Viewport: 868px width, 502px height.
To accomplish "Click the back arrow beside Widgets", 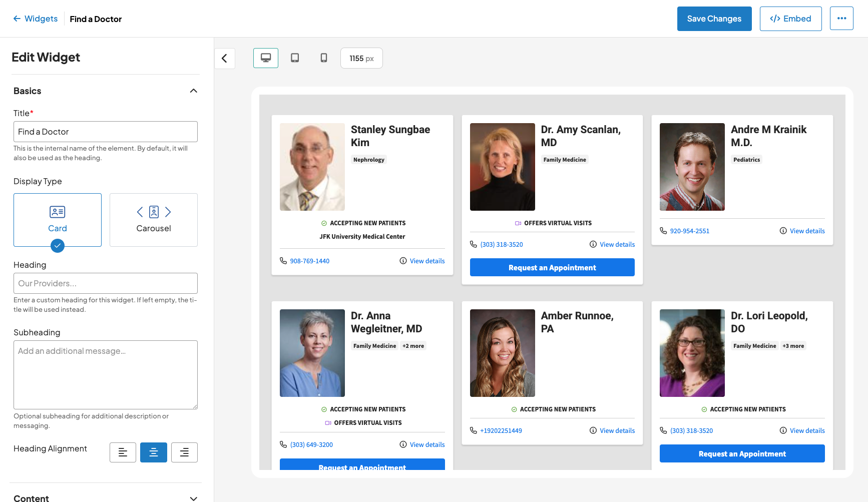I will pyautogui.click(x=17, y=19).
